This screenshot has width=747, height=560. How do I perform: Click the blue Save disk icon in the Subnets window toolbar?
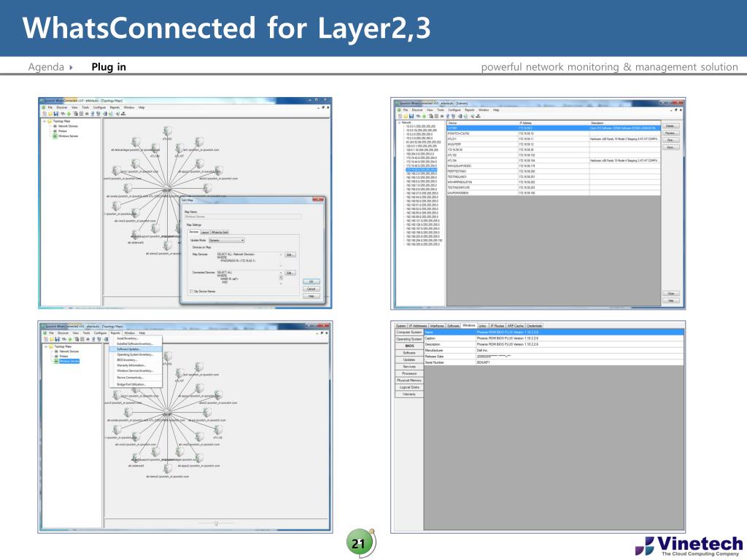tap(411, 116)
